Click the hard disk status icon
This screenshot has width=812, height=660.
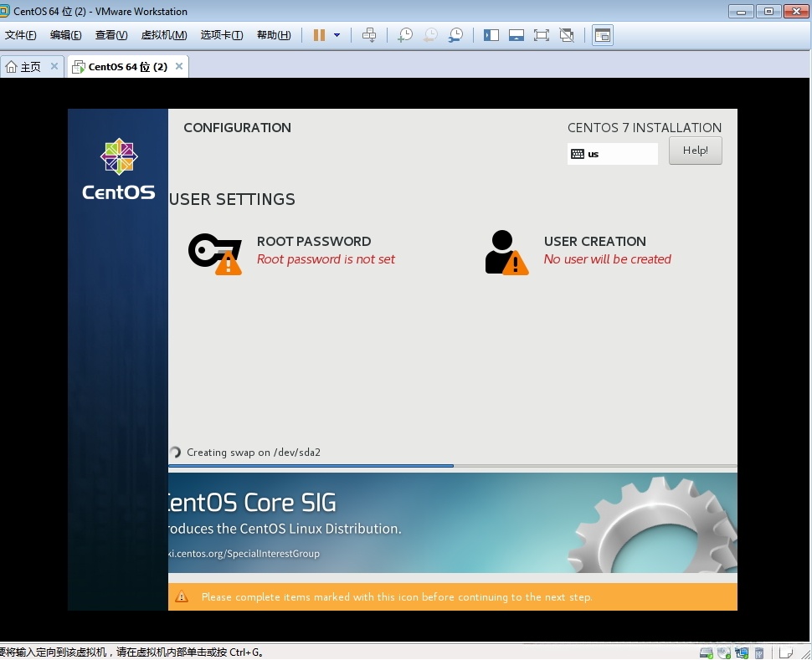point(707,652)
